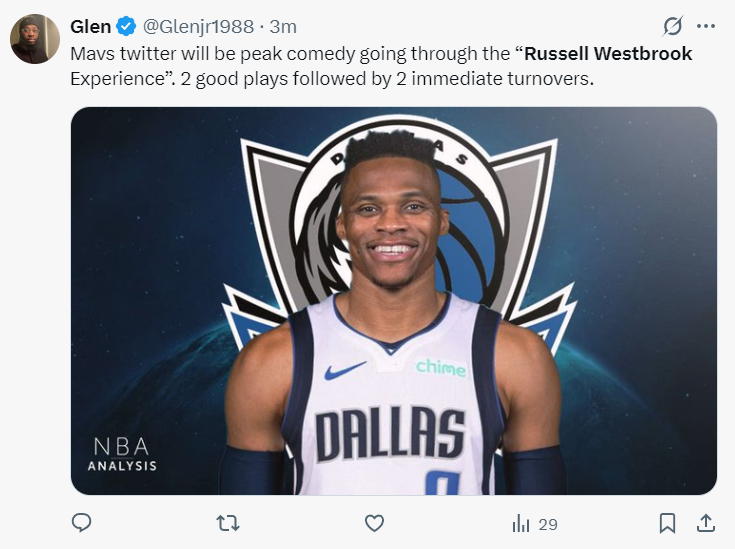Open the view analytics bar-chart icon

point(521,523)
